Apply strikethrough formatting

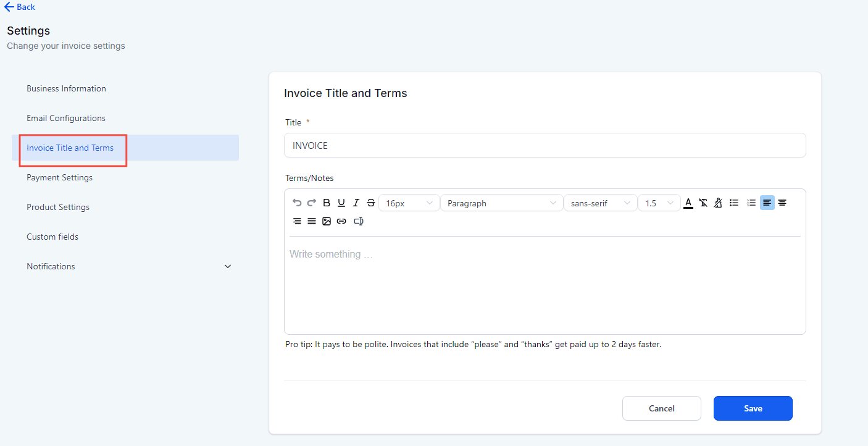pos(371,202)
